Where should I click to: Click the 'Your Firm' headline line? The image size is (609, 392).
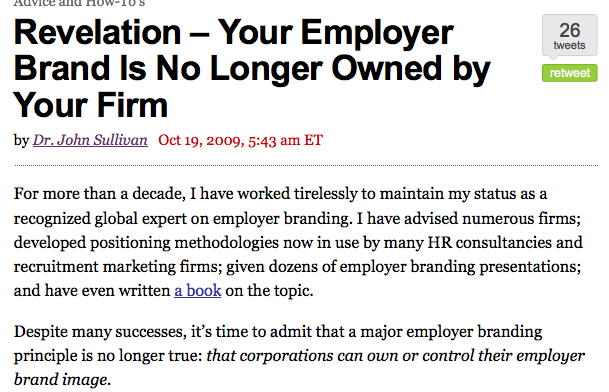(90, 105)
